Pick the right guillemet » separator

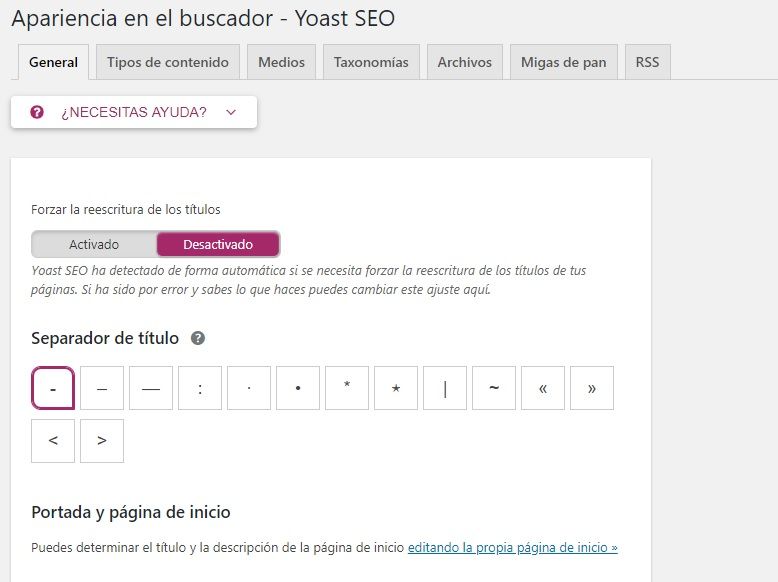pyautogui.click(x=592, y=388)
